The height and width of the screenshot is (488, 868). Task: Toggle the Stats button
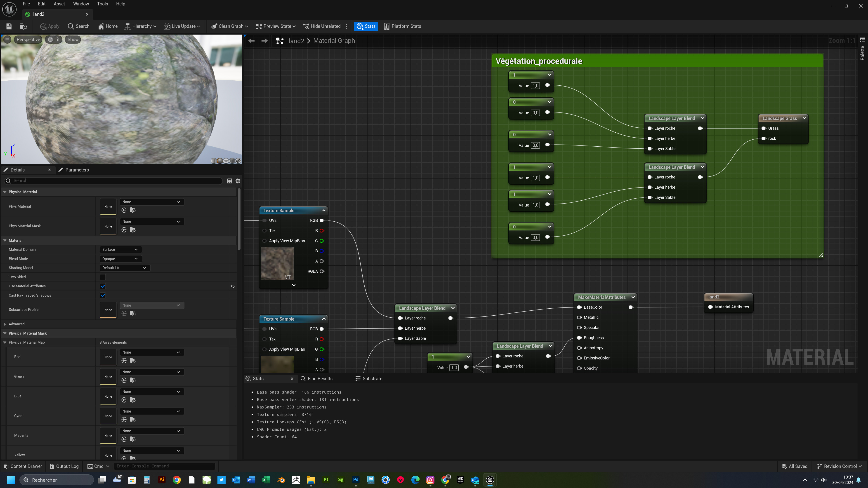tap(366, 26)
